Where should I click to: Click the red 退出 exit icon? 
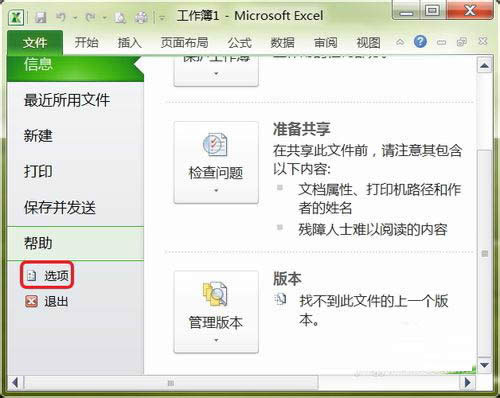(x=31, y=302)
